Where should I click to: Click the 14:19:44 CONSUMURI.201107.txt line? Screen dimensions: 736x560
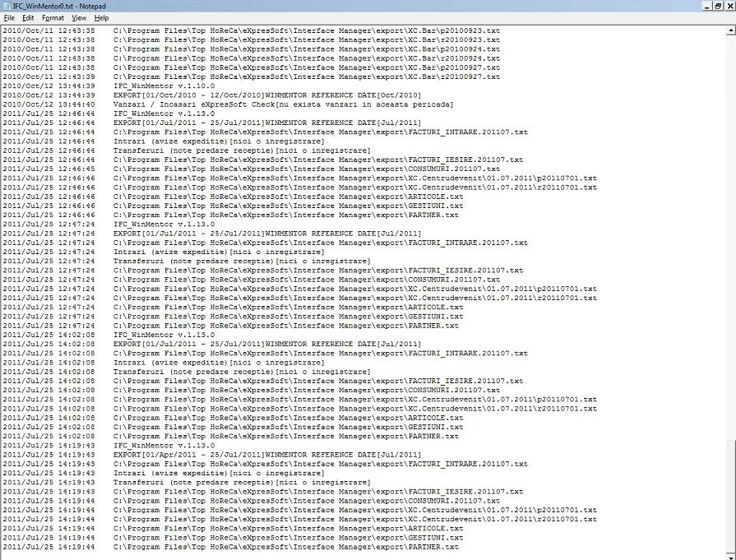[x=252, y=502]
